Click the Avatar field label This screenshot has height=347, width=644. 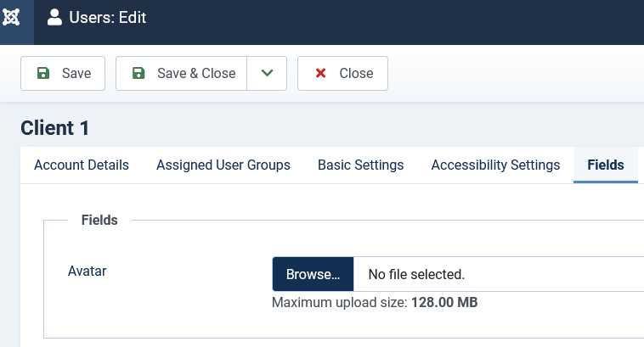(87, 271)
